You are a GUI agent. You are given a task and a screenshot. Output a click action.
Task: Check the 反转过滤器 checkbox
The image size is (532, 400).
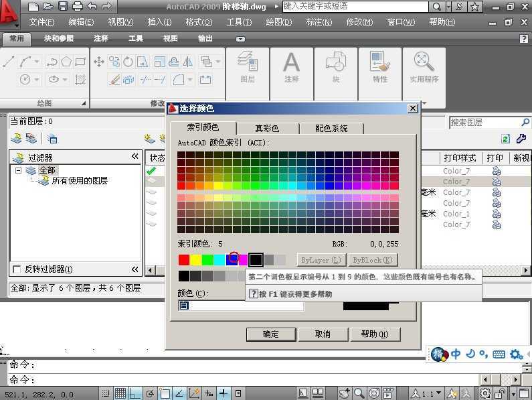[16, 269]
